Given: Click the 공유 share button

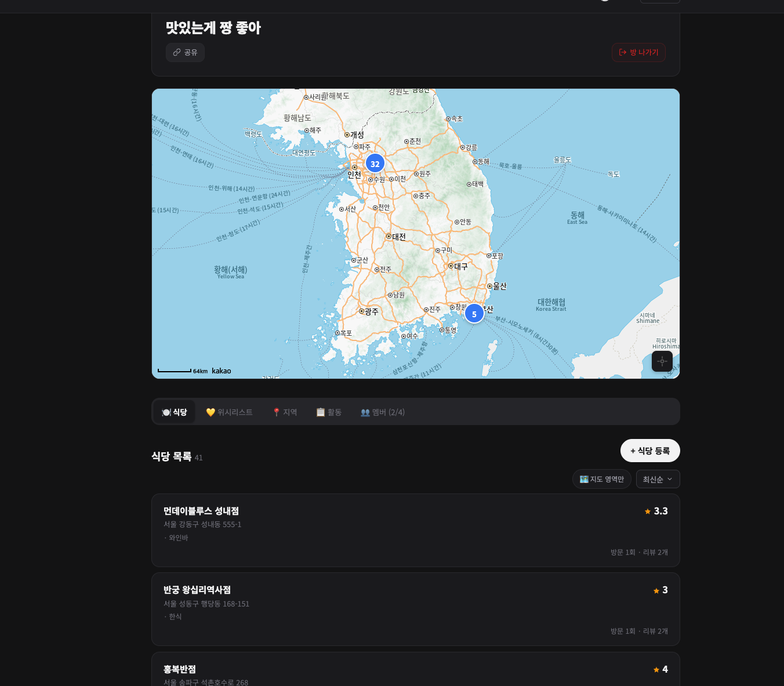Looking at the screenshot, I should pos(185,52).
